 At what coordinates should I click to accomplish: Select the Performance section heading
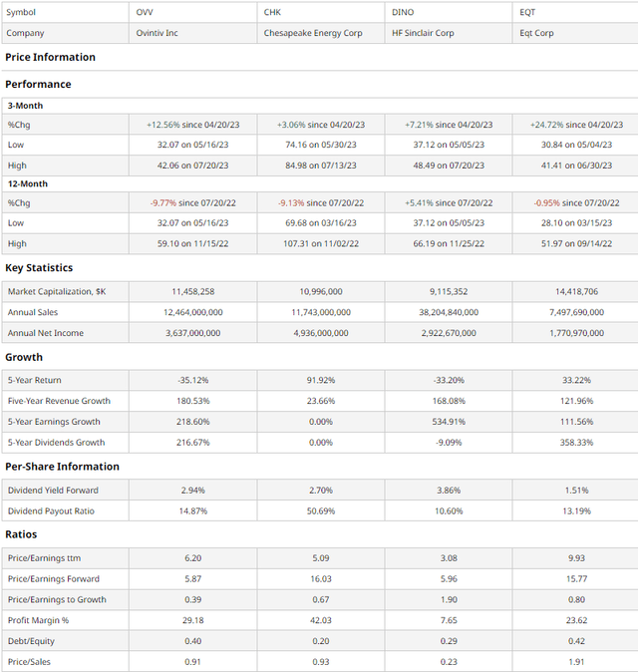(x=38, y=84)
